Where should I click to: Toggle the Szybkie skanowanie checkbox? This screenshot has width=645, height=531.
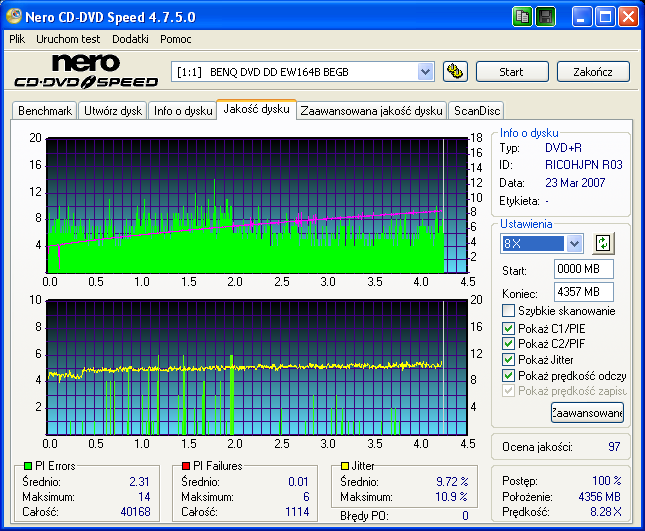(x=508, y=311)
